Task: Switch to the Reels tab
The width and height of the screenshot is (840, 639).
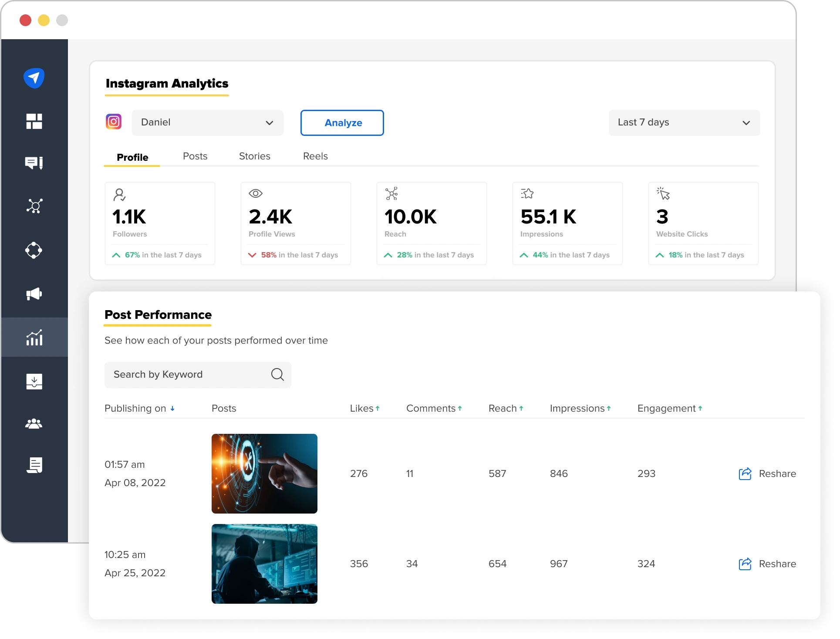Action: pos(315,156)
